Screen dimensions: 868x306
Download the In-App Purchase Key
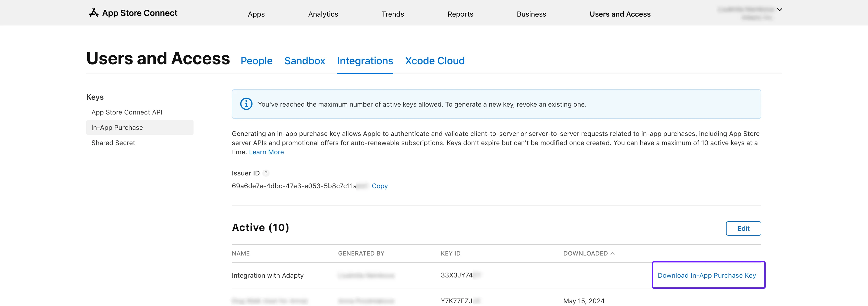[x=707, y=275]
